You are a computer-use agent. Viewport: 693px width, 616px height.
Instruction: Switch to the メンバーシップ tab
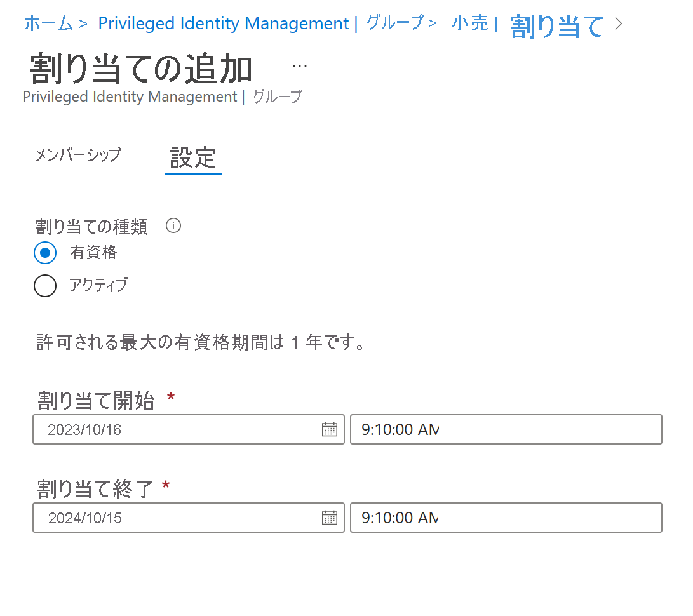pyautogui.click(x=77, y=155)
